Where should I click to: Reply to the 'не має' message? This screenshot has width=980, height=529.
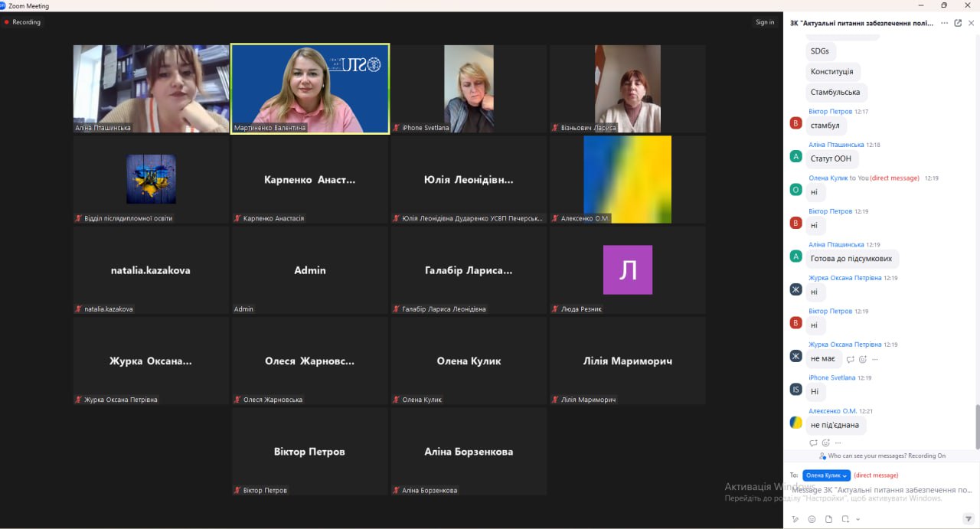851,359
